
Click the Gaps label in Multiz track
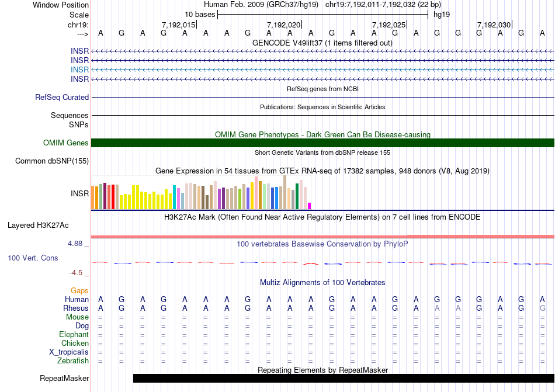coord(79,290)
